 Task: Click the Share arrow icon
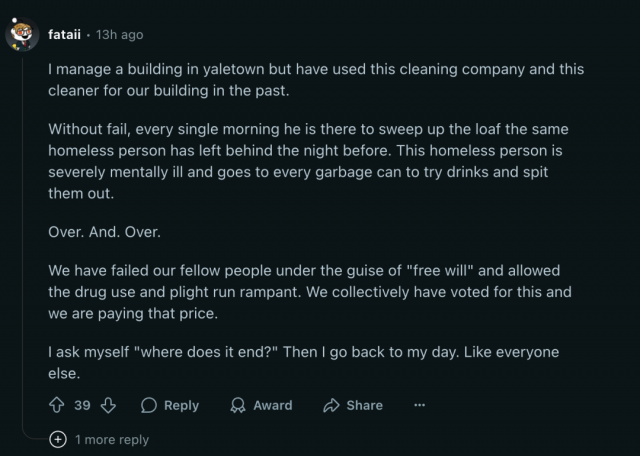tap(331, 405)
